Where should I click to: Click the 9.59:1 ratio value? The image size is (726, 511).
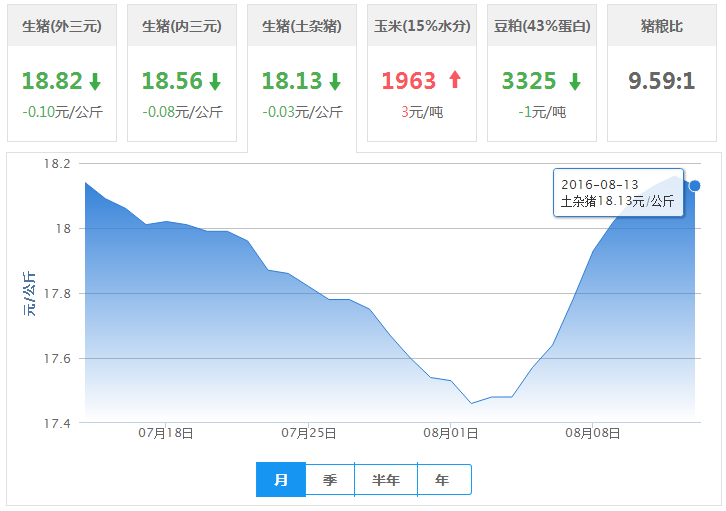(661, 82)
